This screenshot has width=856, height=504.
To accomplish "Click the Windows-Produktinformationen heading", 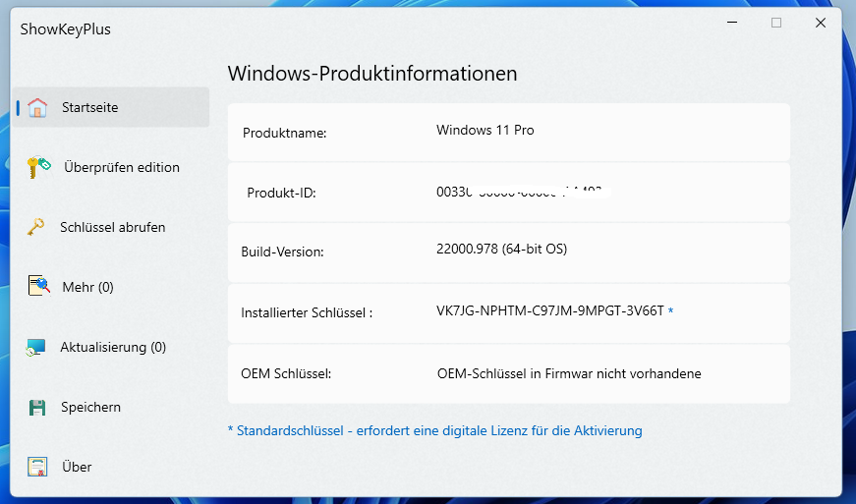I will 372,74.
